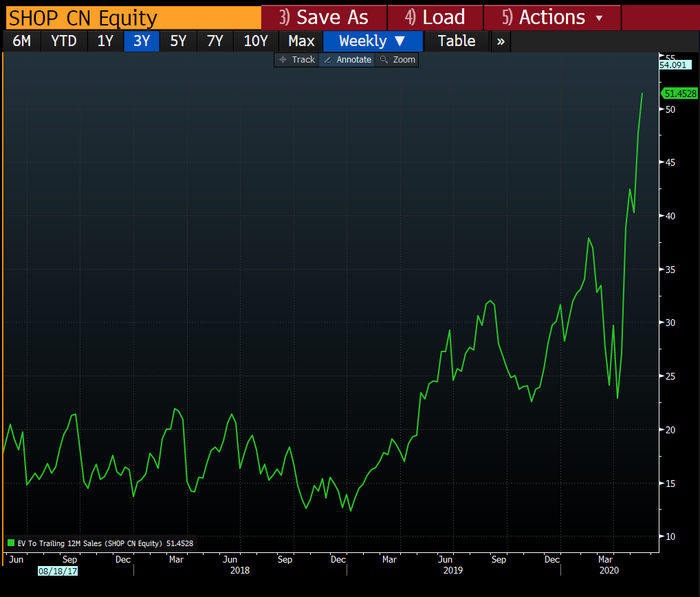
Task: Expand the double-chevron overflow button
Action: 501,41
